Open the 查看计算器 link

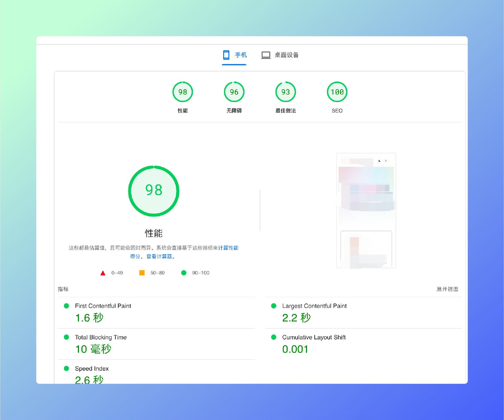click(159, 256)
